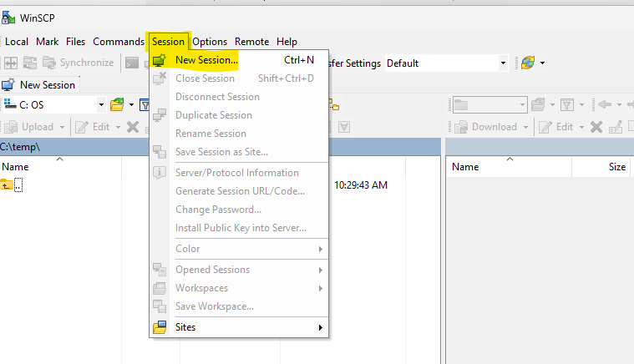Click the remote delete X icon
The width and height of the screenshot is (634, 364).
click(596, 127)
